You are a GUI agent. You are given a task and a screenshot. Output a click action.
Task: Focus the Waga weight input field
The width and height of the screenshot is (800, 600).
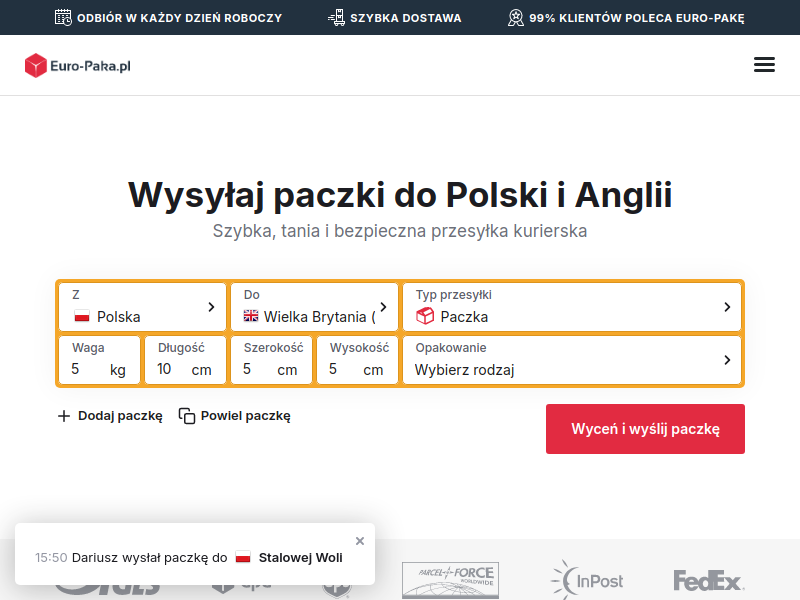[x=99, y=360]
